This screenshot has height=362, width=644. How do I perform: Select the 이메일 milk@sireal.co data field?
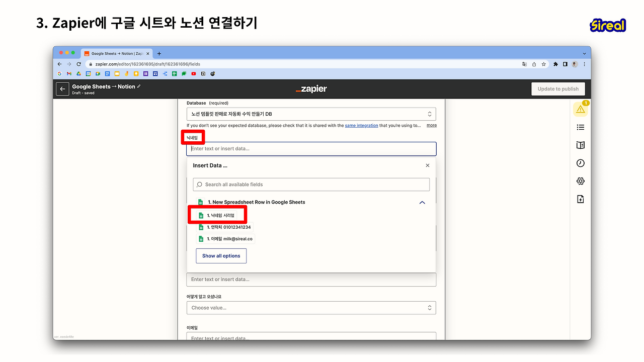226,239
